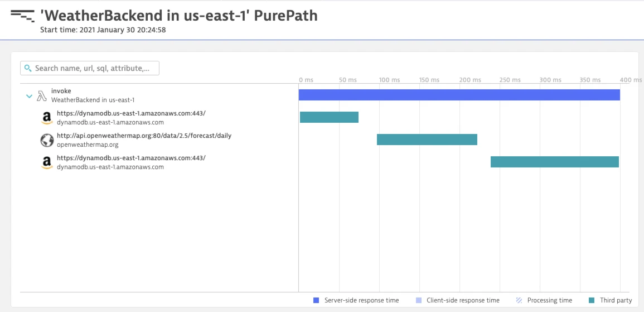Click the 100 ms axis label

coord(389,80)
